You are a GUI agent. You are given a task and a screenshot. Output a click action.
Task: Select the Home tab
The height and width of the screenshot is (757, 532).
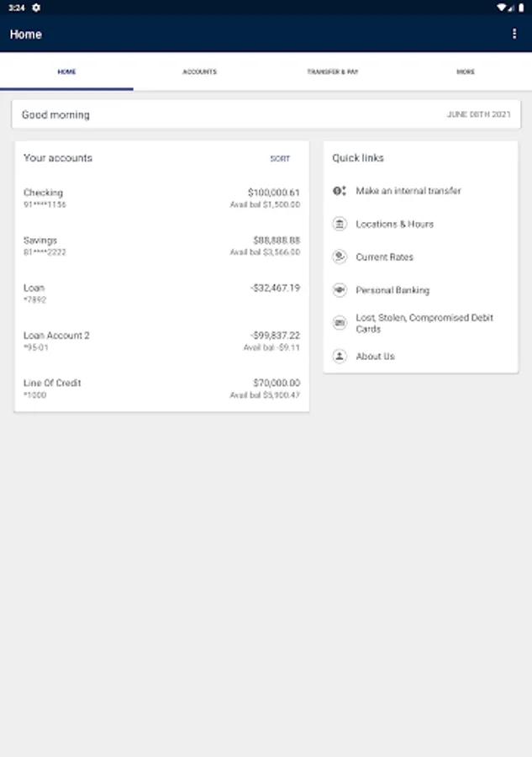point(66,71)
